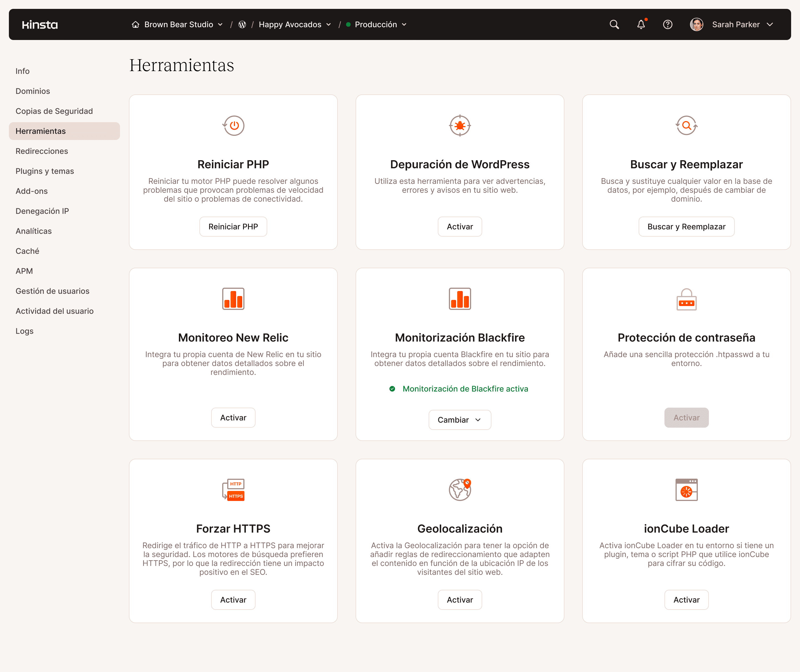
Task: Open the help menu icon
Action: point(668,24)
